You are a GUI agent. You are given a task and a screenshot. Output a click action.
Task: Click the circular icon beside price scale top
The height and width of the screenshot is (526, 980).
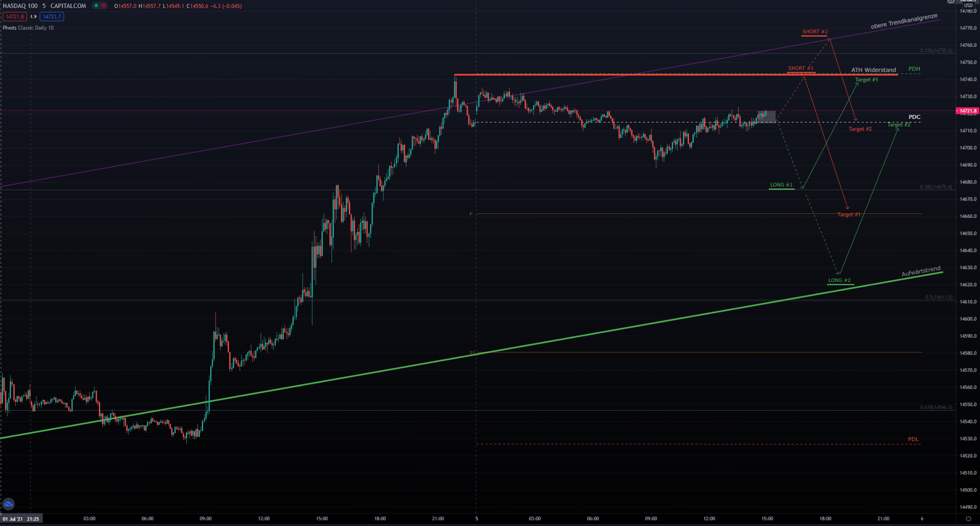(951, 1)
